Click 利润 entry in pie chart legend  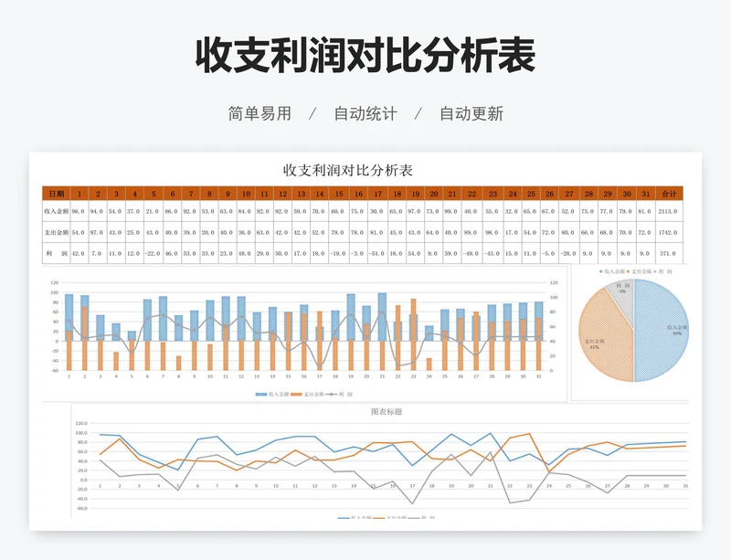[x=663, y=271]
